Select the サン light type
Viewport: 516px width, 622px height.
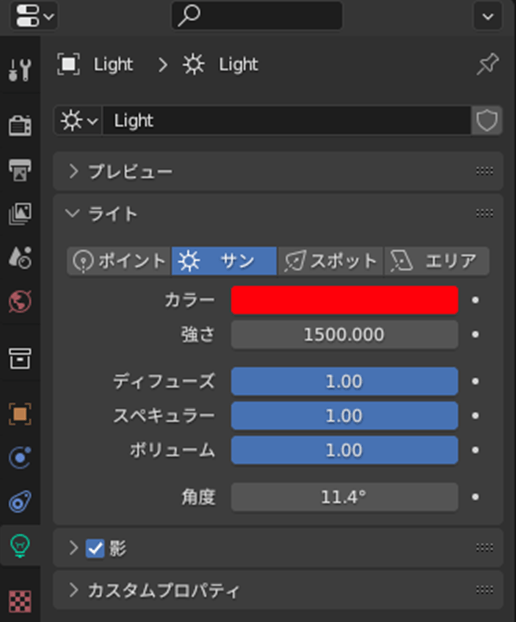[x=224, y=261]
